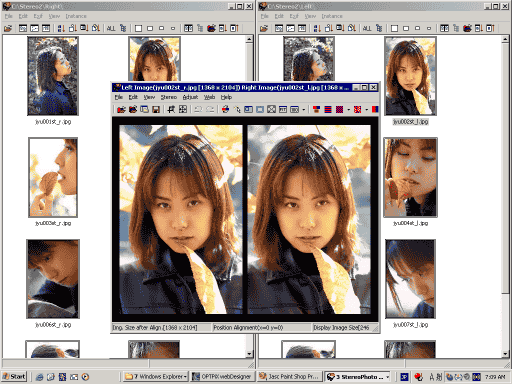This screenshot has height=384, width=512.
Task: Click the Start button on the taskbar
Action: pos(14,377)
